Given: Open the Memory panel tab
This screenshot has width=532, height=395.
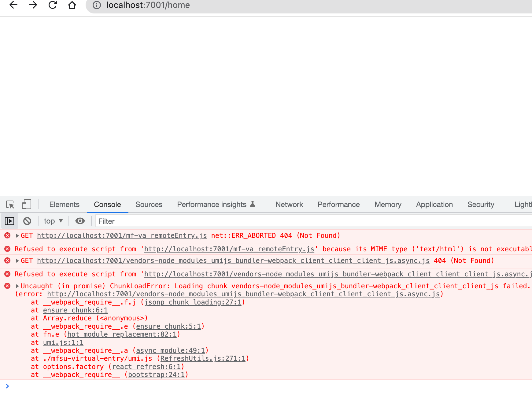Looking at the screenshot, I should tap(387, 204).
